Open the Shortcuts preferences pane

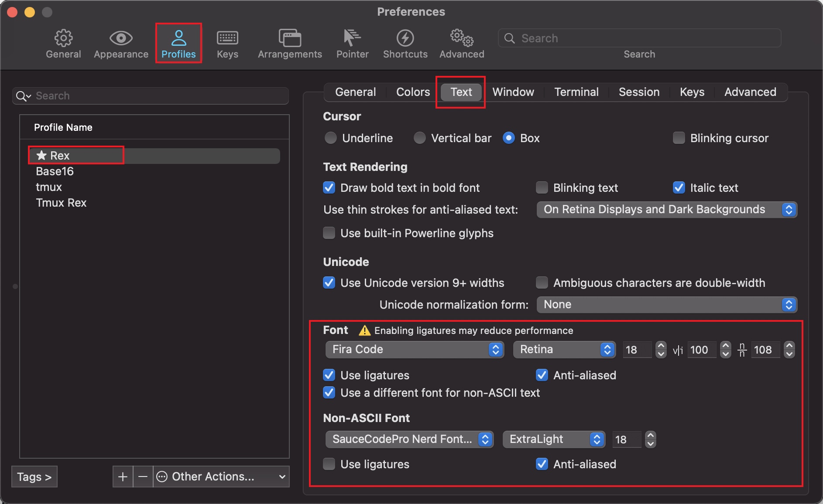point(405,44)
